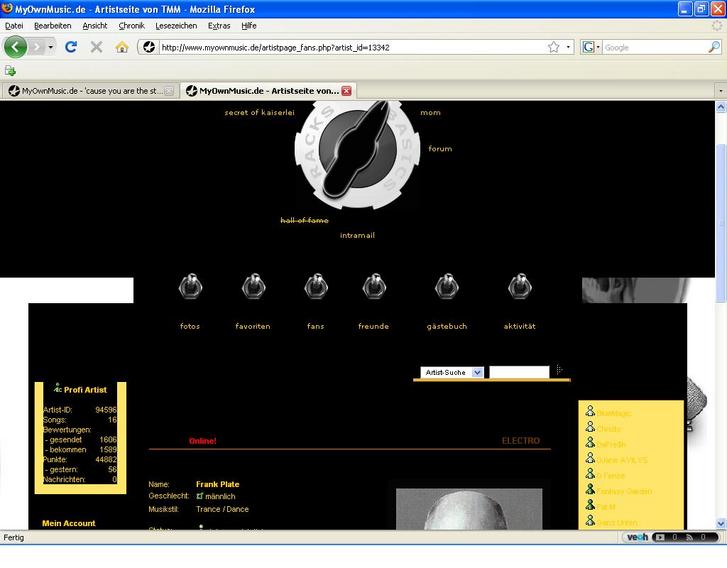727x568 pixels.
Task: Click the Firefox reload page icon
Action: pyautogui.click(x=71, y=47)
